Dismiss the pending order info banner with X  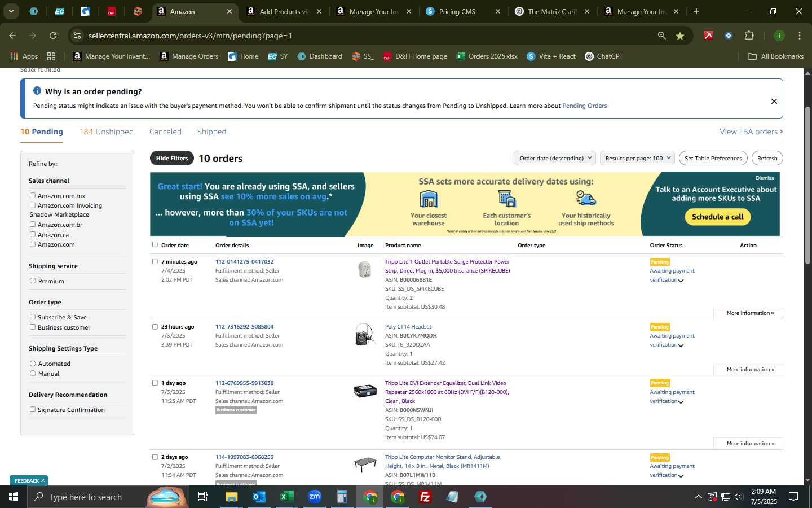[x=774, y=101]
